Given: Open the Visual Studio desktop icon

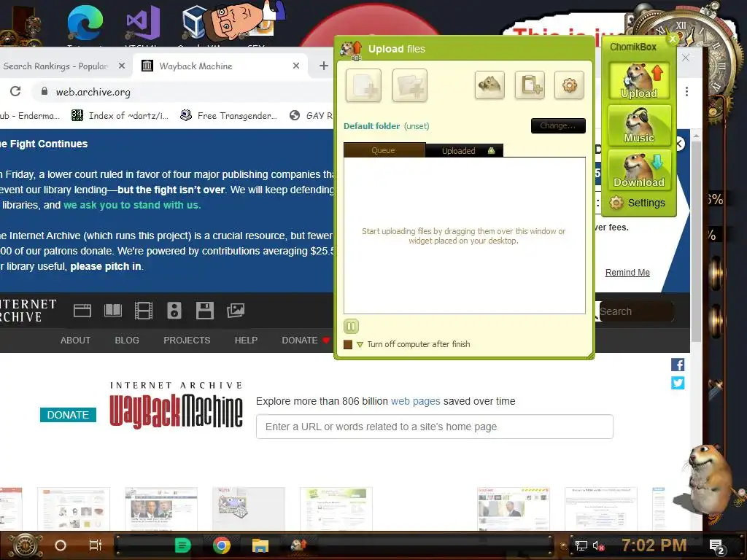Looking at the screenshot, I should (142, 23).
